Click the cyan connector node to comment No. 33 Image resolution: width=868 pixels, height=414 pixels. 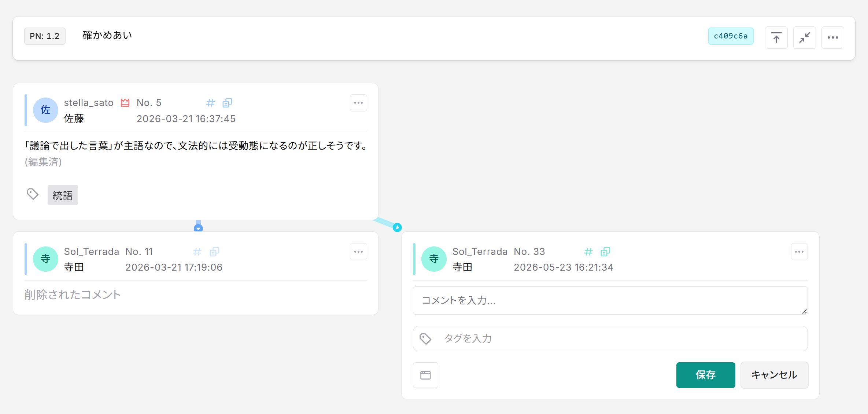pos(397,227)
